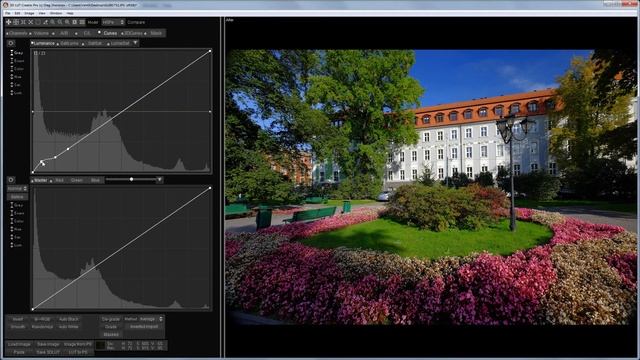Click the LUT to PS button

[x=78, y=352]
